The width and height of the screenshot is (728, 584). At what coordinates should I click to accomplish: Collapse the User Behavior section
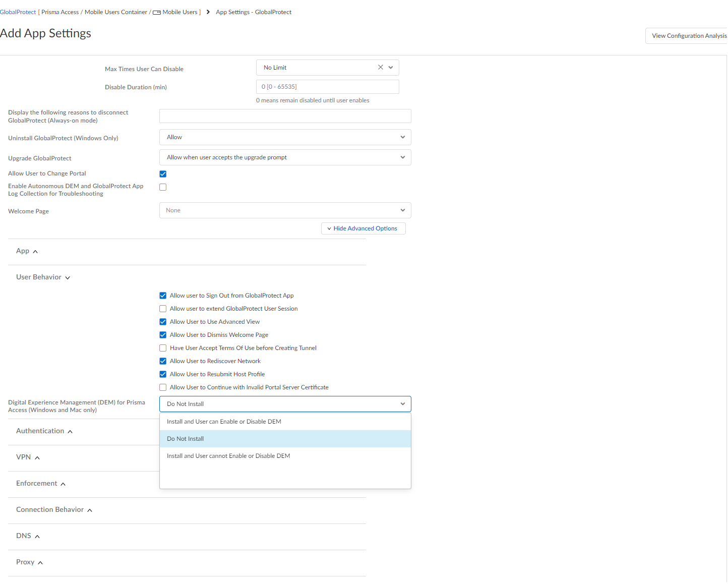68,278
